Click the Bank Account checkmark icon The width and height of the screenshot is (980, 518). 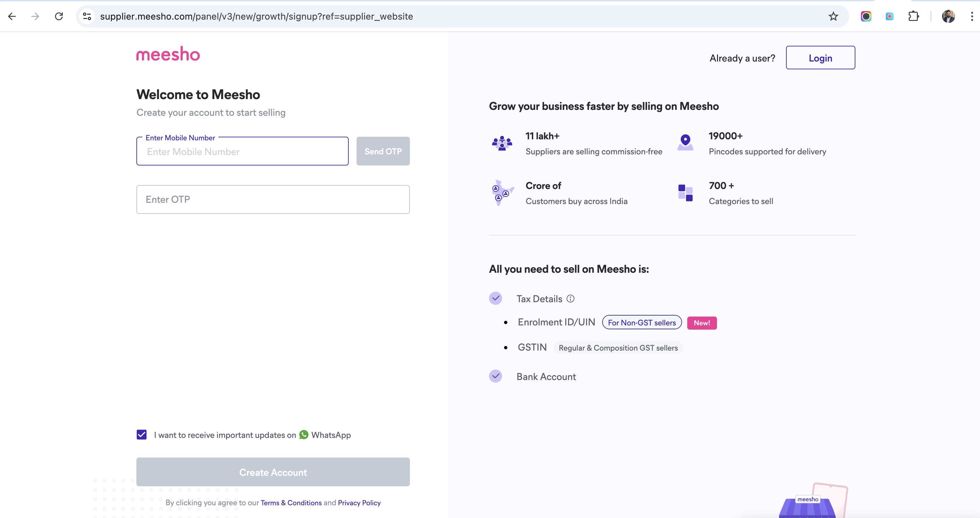(x=495, y=376)
